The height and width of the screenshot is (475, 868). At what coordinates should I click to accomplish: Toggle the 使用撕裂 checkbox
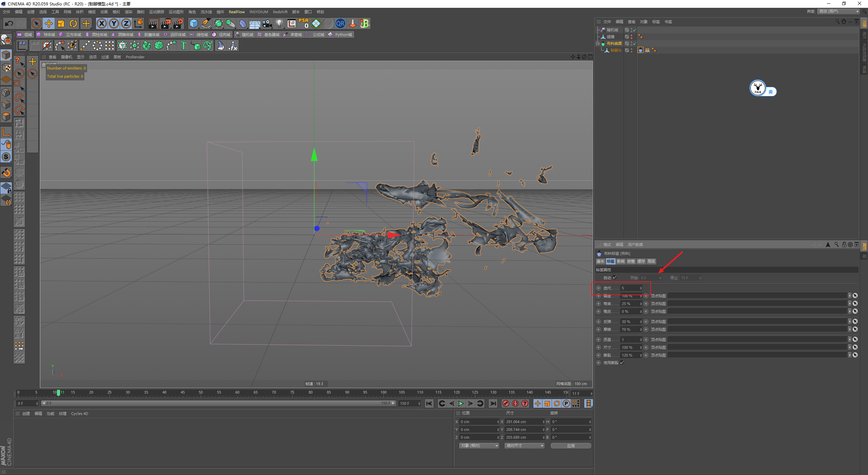(622, 362)
